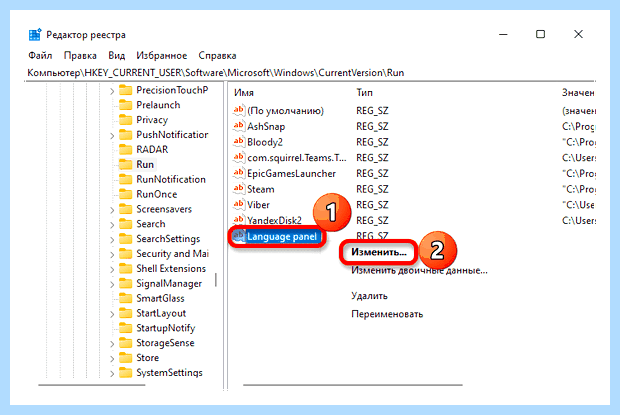Maximize the Registry Editor window

click(541, 34)
